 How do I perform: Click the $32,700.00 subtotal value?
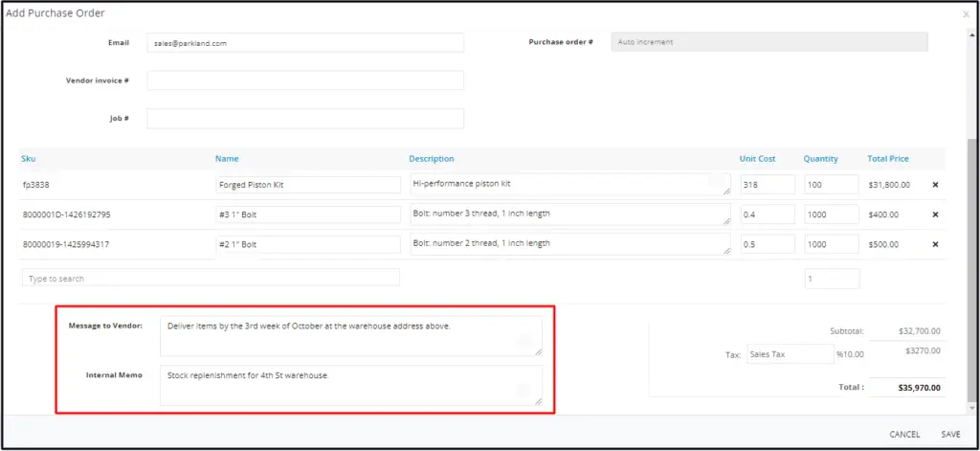[x=920, y=331]
